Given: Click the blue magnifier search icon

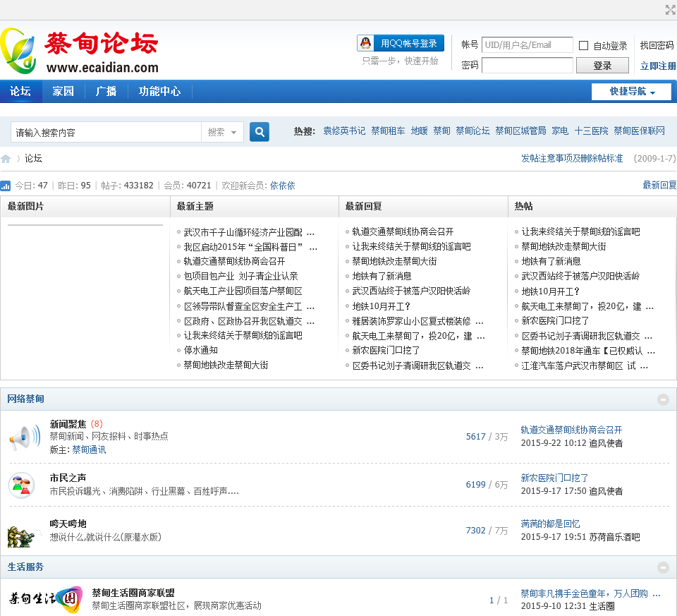Looking at the screenshot, I should 259,132.
